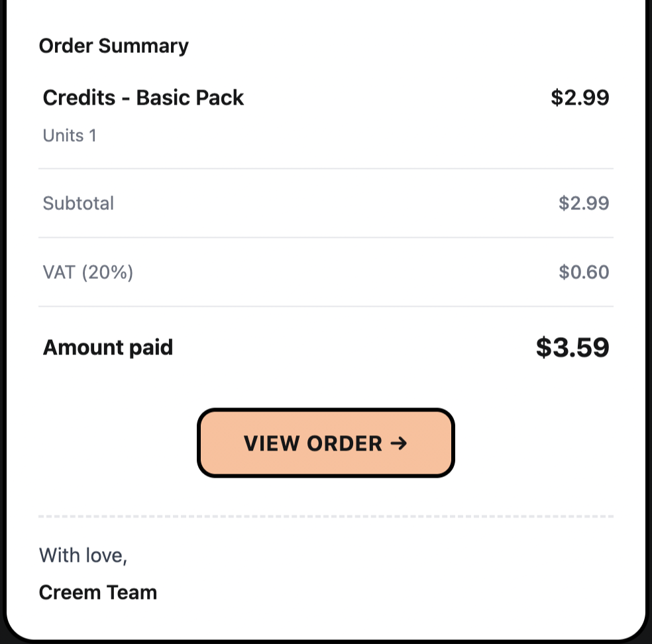
Task: Click the Subtotal amount $2.99
Action: pyautogui.click(x=583, y=203)
